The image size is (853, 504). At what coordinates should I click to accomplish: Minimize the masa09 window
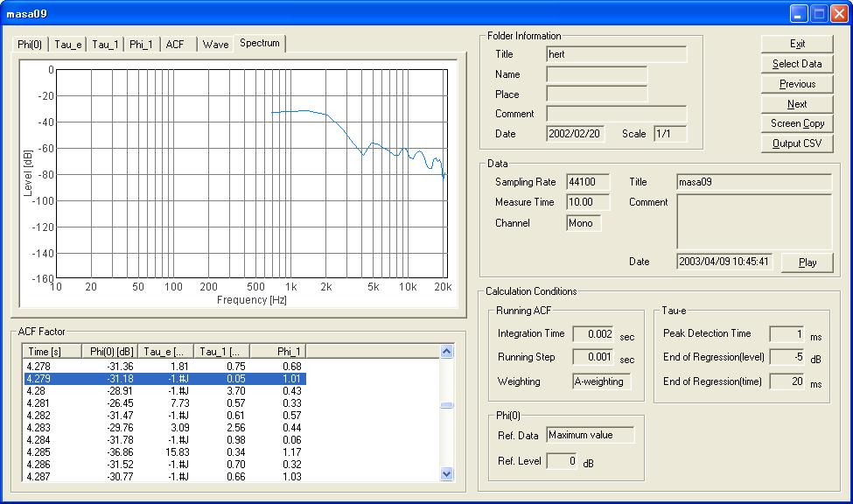[x=799, y=14]
